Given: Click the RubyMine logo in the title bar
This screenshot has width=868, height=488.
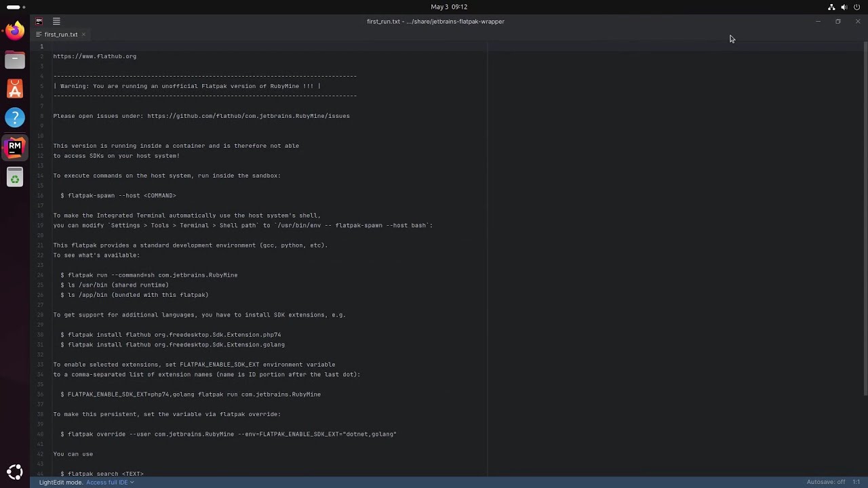Looking at the screenshot, I should pos(39,22).
